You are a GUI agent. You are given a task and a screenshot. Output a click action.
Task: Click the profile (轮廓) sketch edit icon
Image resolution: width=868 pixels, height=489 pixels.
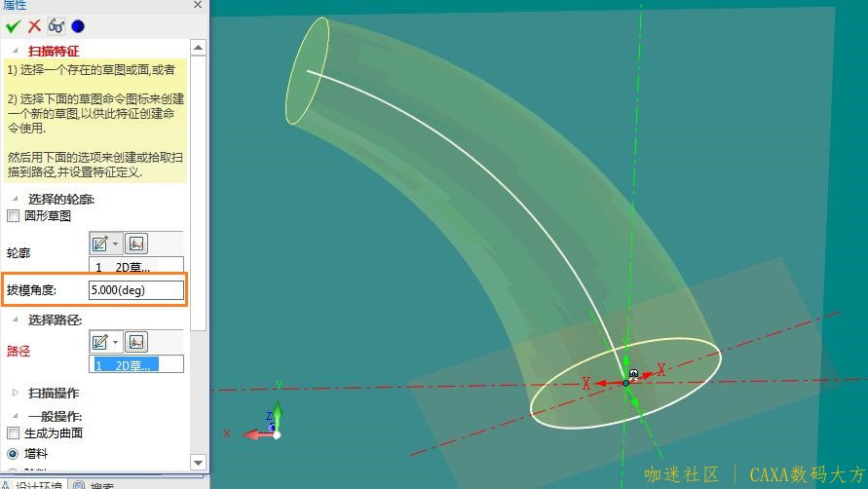pyautogui.click(x=98, y=244)
